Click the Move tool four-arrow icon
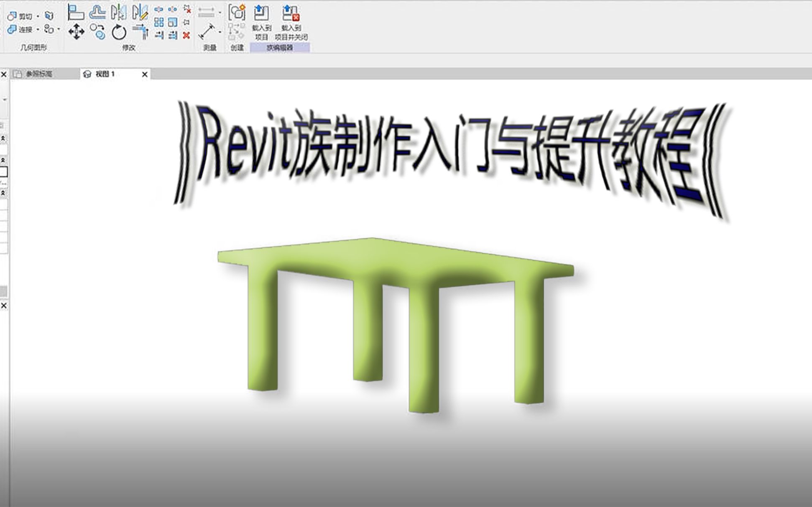 click(76, 32)
